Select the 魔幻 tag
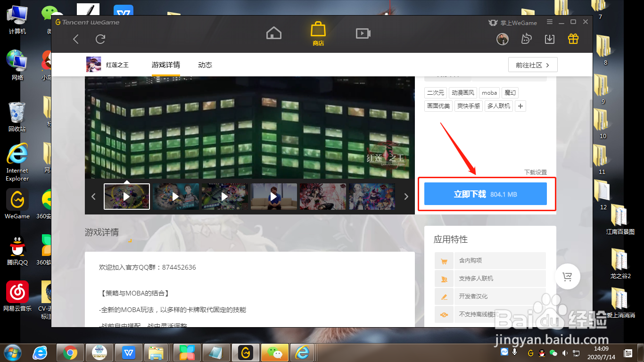644x362 pixels. 510,93
